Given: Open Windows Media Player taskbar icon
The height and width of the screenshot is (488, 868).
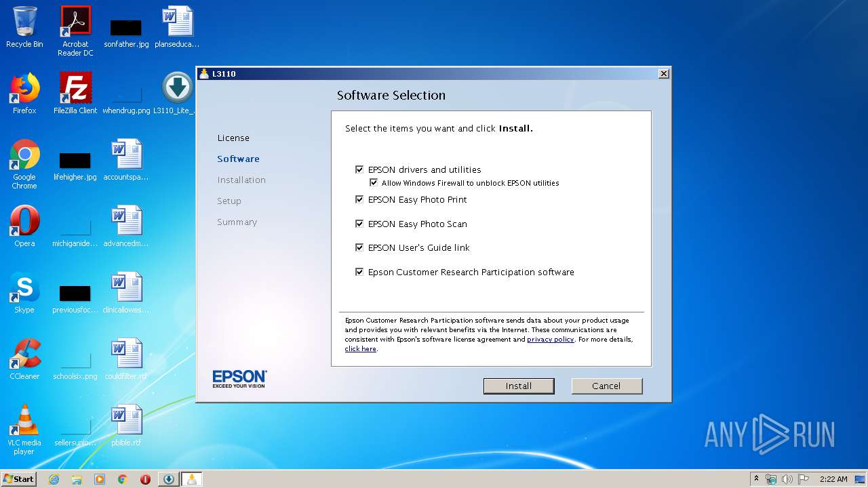Looking at the screenshot, I should (100, 479).
